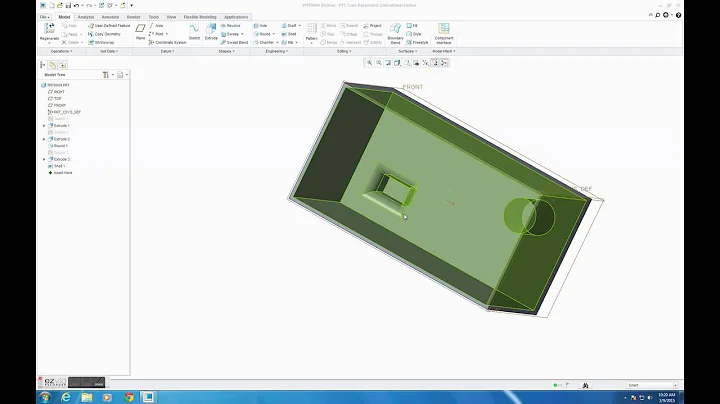Expand the Operations group menu

point(62,51)
